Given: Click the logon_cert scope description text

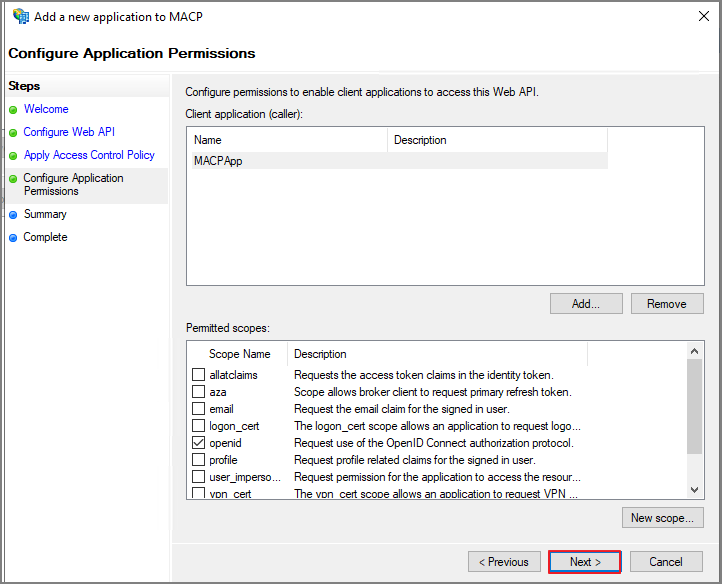Looking at the screenshot, I should (x=437, y=426).
